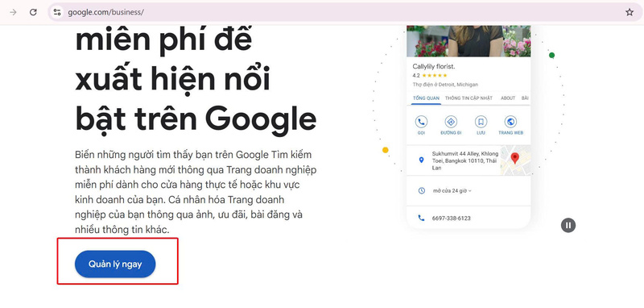
Task: Click the Sukhumvit 44 Alley address text
Action: tap(465, 160)
